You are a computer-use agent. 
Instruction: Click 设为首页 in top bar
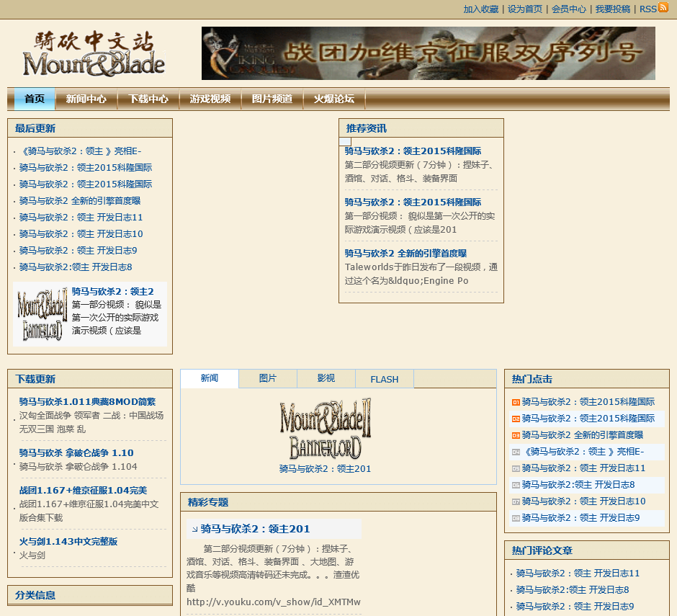[525, 9]
